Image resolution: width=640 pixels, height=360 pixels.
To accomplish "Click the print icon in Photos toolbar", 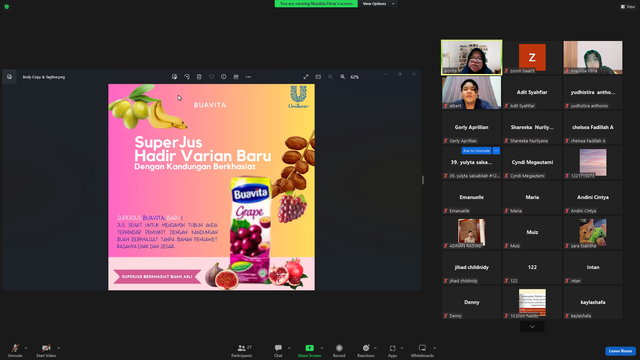I will click(x=236, y=77).
